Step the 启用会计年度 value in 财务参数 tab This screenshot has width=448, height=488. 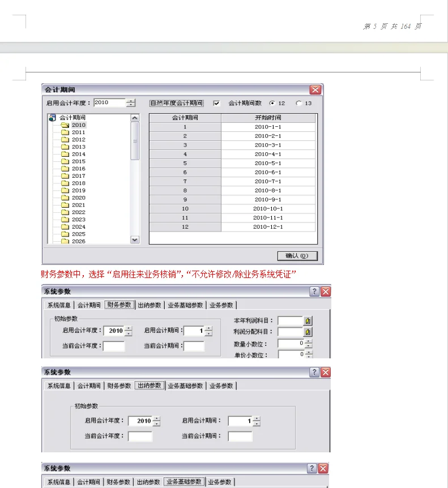[128, 331]
